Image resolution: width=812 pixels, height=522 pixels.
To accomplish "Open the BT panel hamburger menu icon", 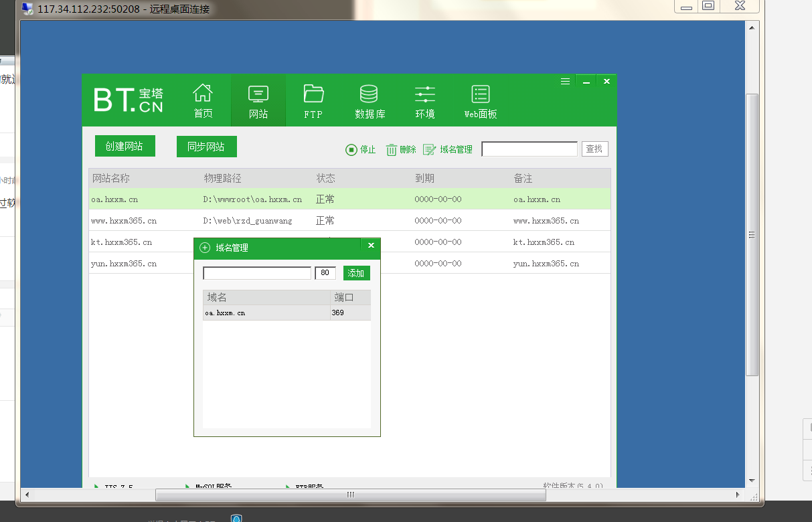I will pyautogui.click(x=566, y=81).
